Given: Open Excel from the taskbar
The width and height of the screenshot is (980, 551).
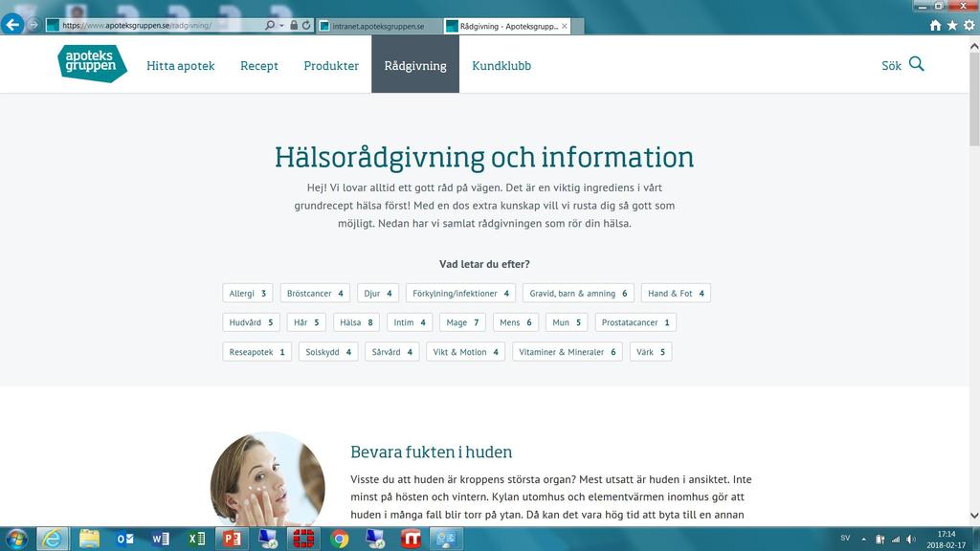Looking at the screenshot, I should click(x=196, y=539).
